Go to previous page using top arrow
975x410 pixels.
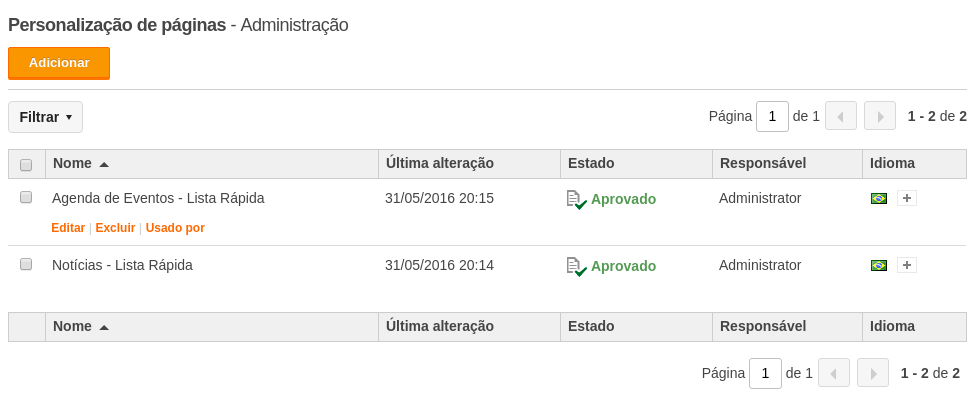(841, 116)
